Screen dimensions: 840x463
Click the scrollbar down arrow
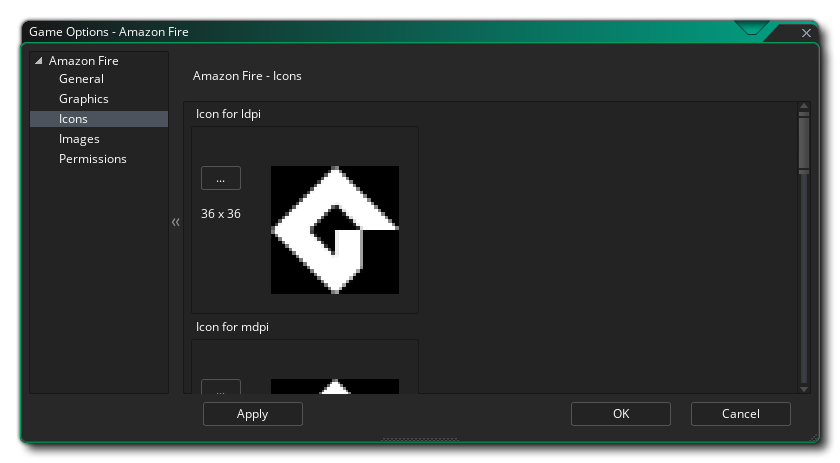coord(804,389)
